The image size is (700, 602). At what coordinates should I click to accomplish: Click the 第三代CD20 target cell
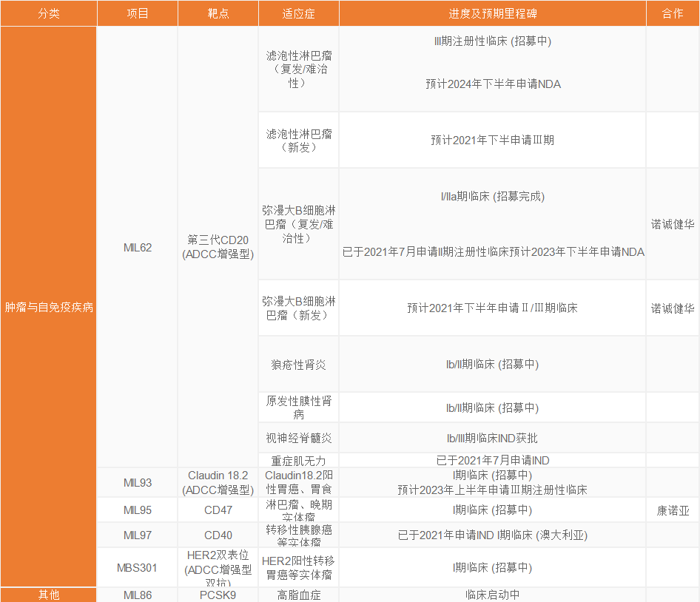(218, 247)
